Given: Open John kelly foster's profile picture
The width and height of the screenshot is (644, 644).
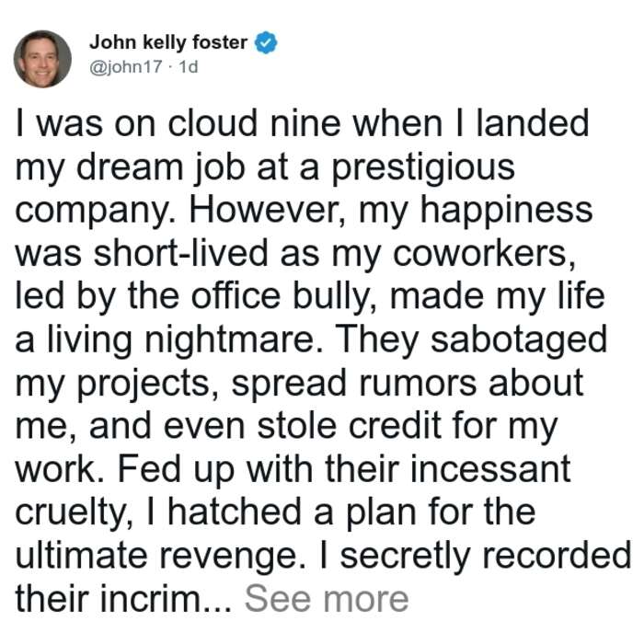Looking at the screenshot, I should [42, 59].
